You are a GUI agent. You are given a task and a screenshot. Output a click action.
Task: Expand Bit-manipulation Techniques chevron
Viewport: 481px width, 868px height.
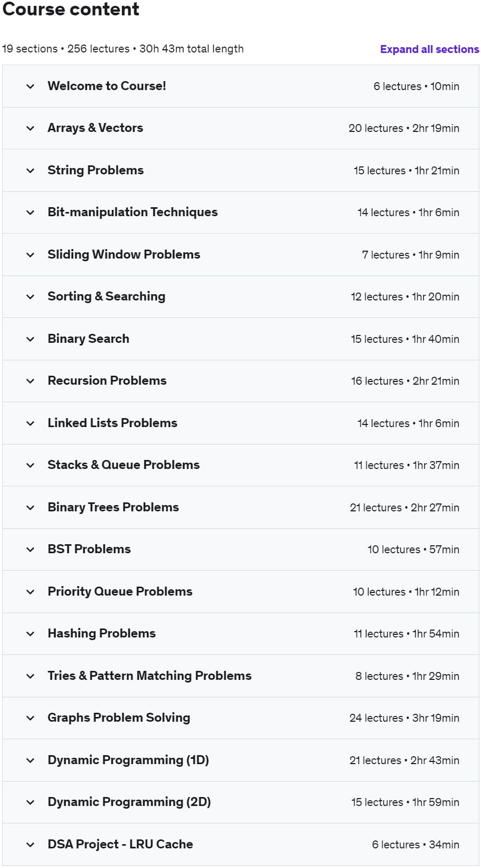pos(31,212)
